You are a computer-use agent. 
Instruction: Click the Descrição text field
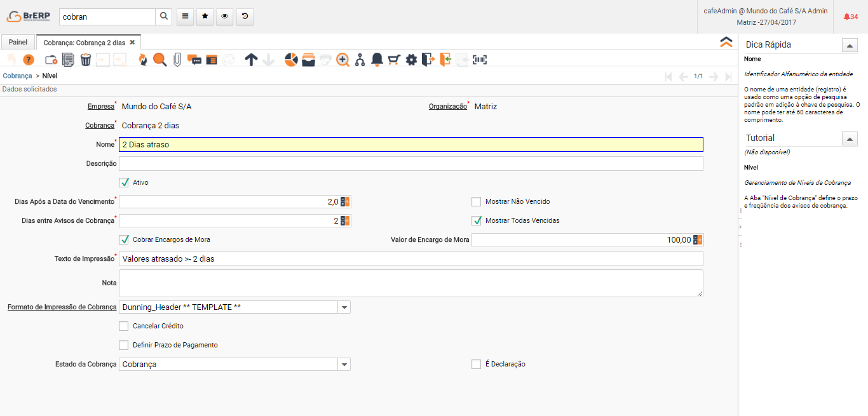pyautogui.click(x=410, y=164)
